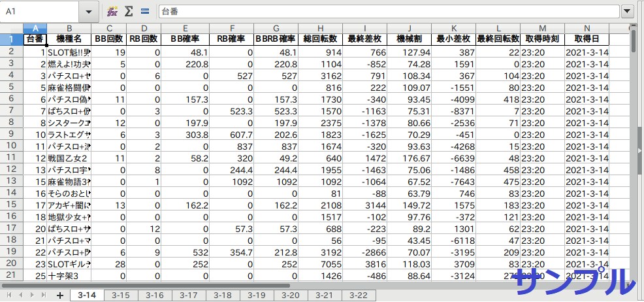The image size is (644, 302).
Task: Add a new sheet with plus button
Action: (60, 295)
